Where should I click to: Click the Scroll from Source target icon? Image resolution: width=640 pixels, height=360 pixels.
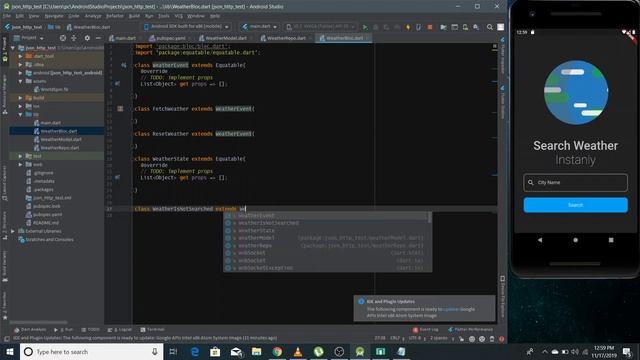coord(63,38)
